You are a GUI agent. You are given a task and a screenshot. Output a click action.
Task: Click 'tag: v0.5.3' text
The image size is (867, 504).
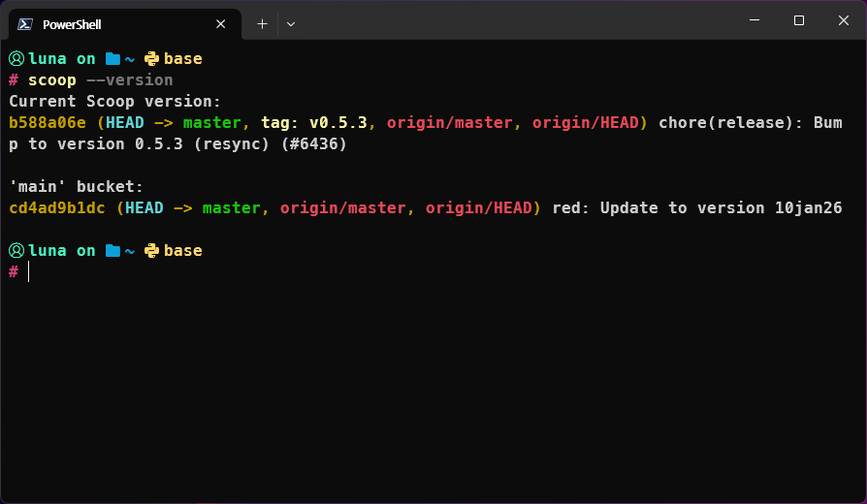(x=314, y=123)
